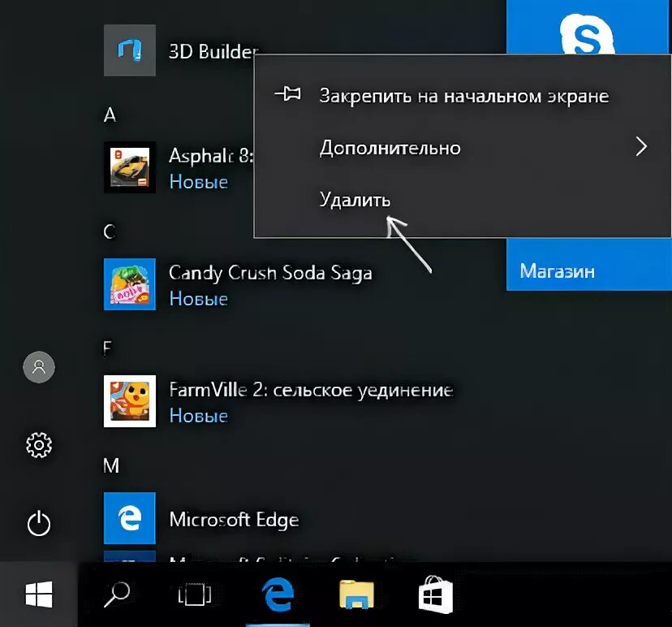This screenshot has width=672, height=627.
Task: Click the Microsoft Edge icon in app list
Action: (x=129, y=518)
